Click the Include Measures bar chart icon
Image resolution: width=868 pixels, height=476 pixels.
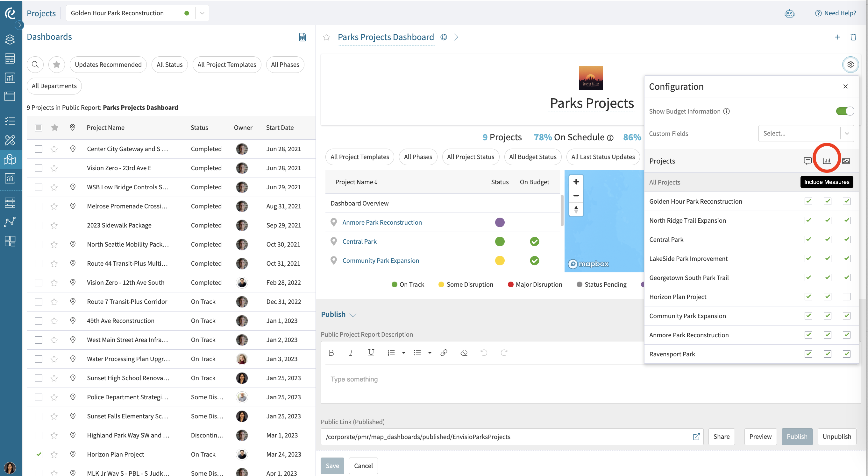[x=827, y=161]
